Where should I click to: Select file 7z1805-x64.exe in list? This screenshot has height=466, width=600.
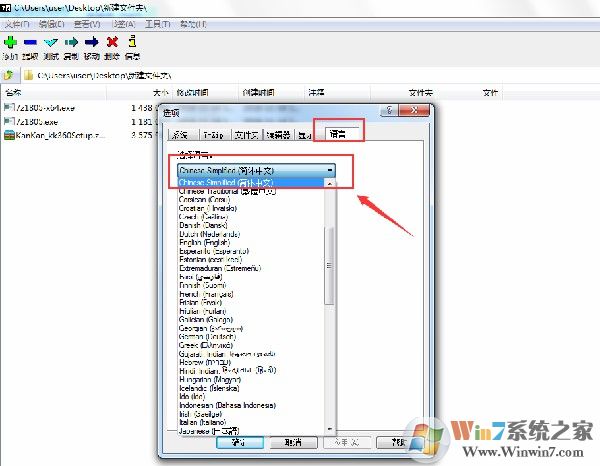pyautogui.click(x=45, y=108)
